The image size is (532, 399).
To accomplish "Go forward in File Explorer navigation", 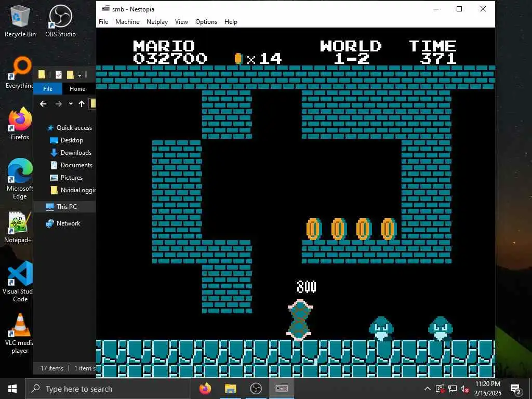I will coord(58,104).
